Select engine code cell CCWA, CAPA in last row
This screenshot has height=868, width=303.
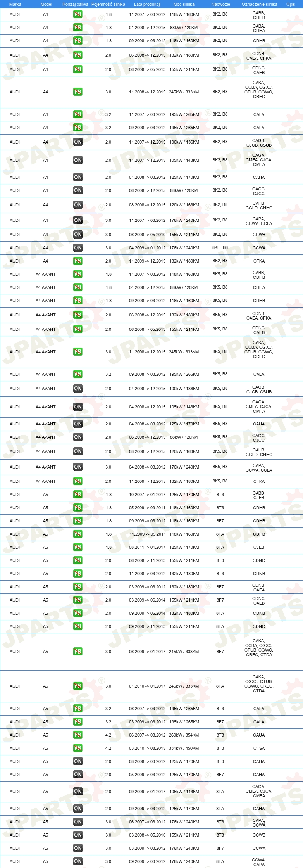pos(259,862)
